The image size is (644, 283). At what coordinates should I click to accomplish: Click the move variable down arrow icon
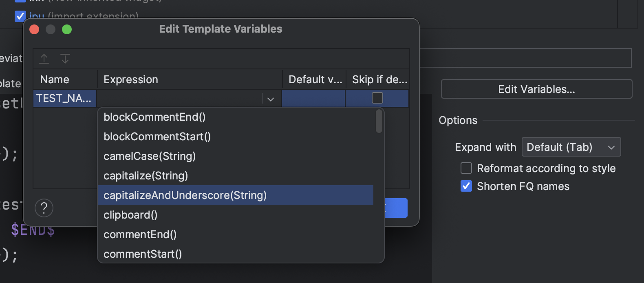click(x=65, y=59)
